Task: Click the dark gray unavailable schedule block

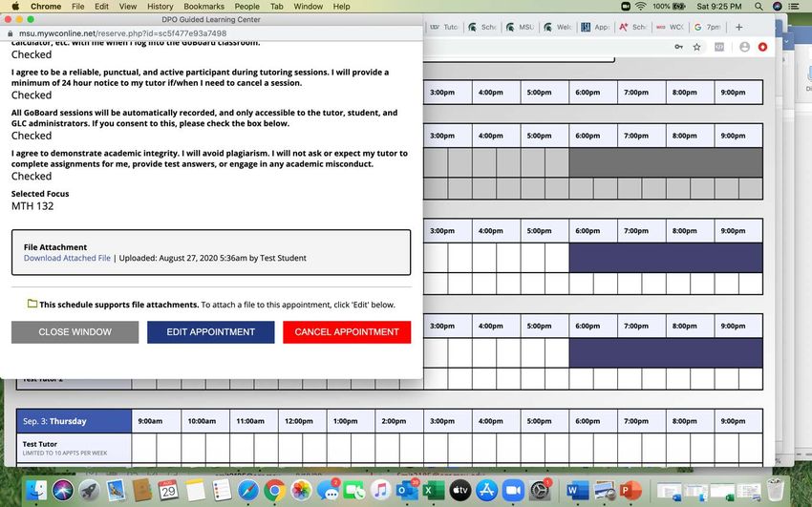Action: (x=666, y=162)
